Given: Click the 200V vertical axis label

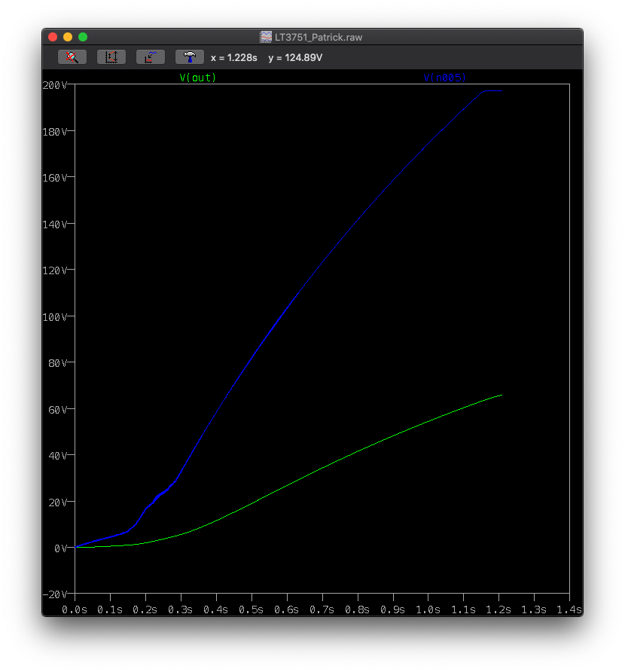Looking at the screenshot, I should tap(55, 85).
